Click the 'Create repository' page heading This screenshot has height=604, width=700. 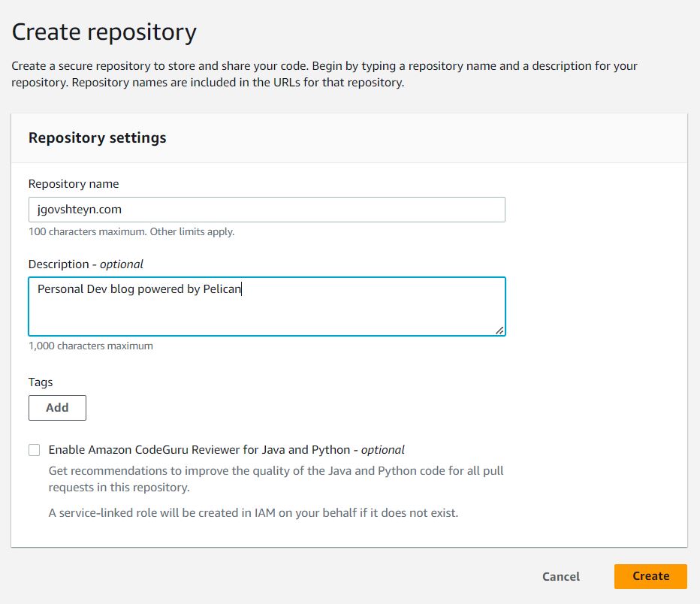pos(104,32)
